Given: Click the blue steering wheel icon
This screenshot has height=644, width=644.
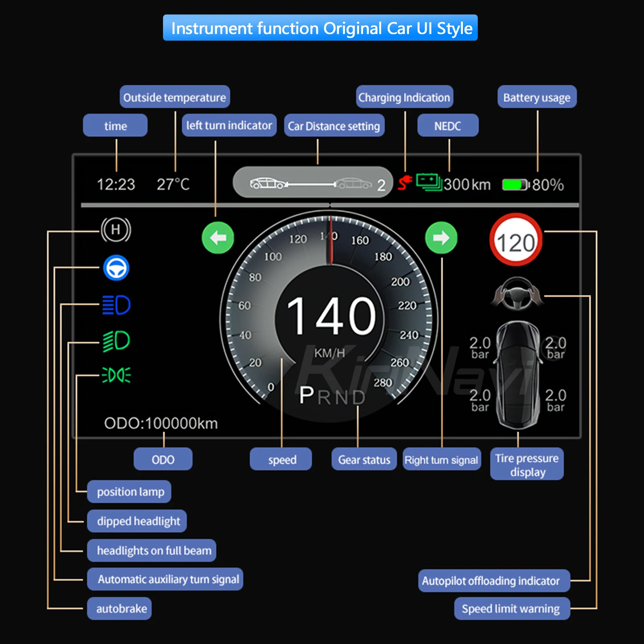Looking at the screenshot, I should point(116,268).
